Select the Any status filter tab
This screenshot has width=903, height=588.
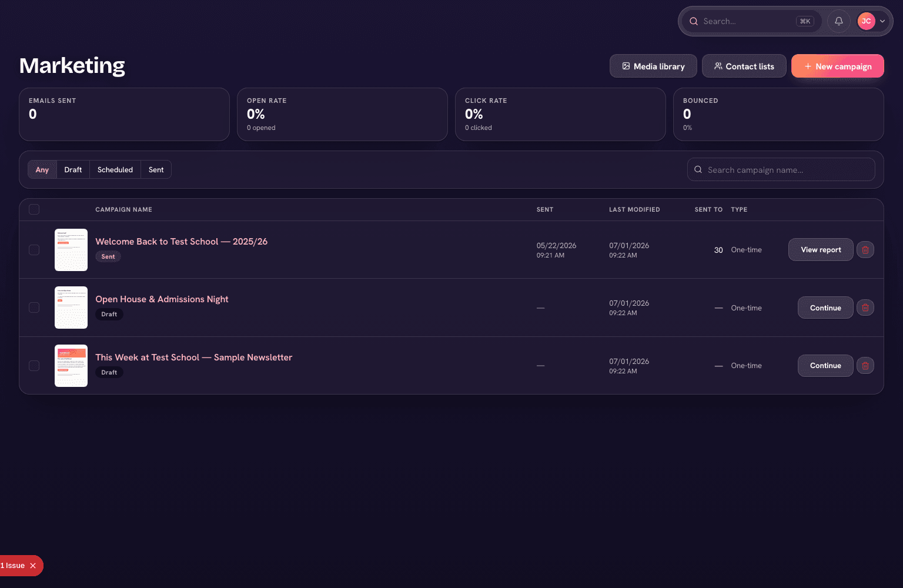(x=42, y=170)
